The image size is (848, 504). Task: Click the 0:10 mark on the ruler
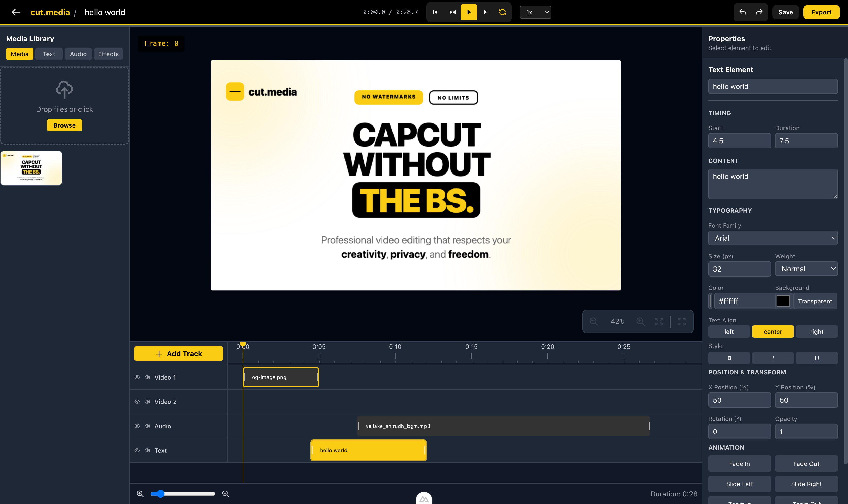(x=395, y=347)
